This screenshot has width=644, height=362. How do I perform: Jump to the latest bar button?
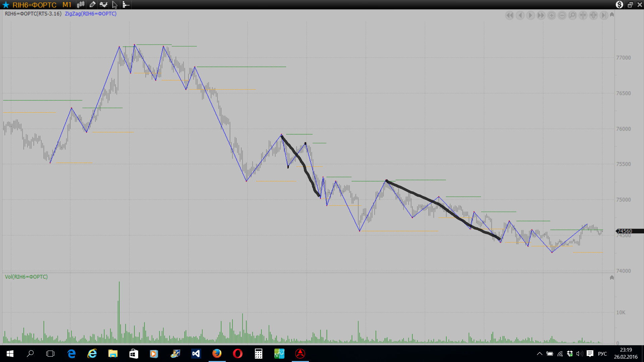[x=604, y=15]
